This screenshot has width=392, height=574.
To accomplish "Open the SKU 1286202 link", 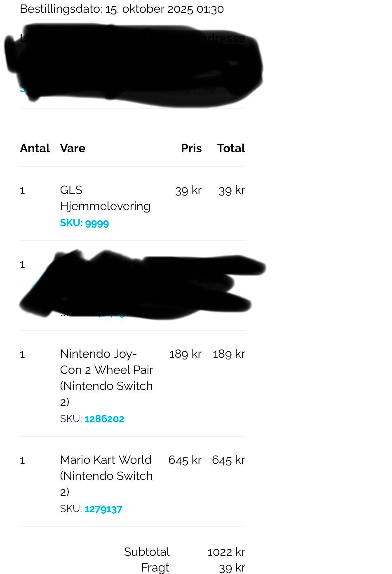I will click(x=104, y=419).
